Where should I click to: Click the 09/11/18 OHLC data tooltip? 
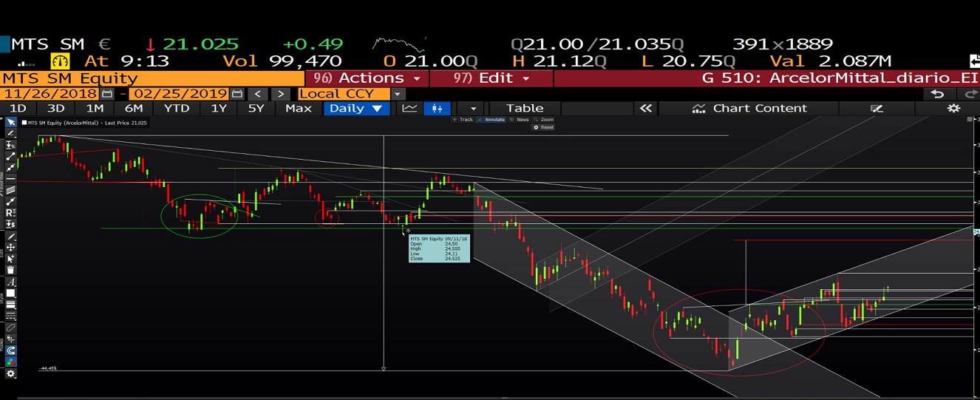[x=439, y=248]
